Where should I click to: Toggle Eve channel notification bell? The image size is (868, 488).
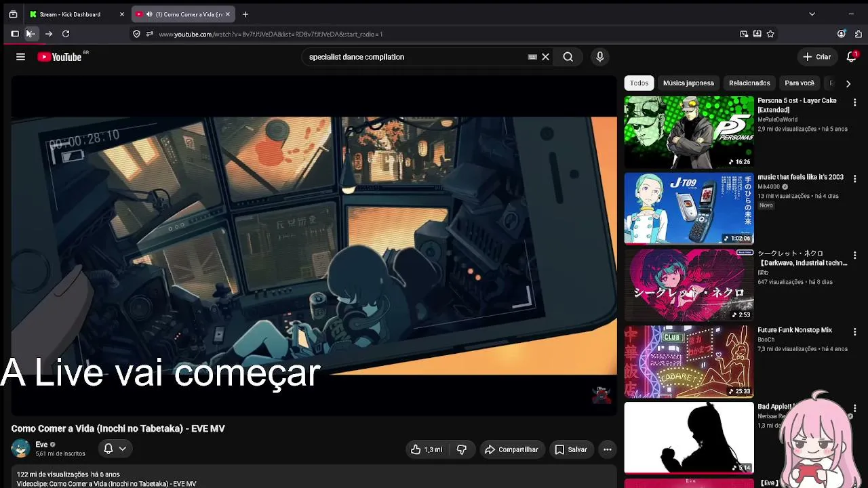pyautogui.click(x=108, y=449)
